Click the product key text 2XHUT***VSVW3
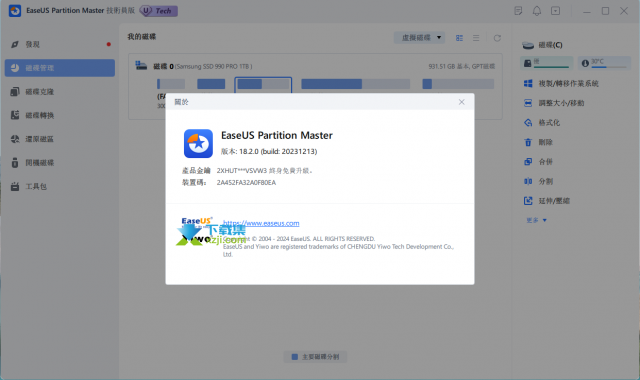The height and width of the screenshot is (380, 640). [242, 171]
